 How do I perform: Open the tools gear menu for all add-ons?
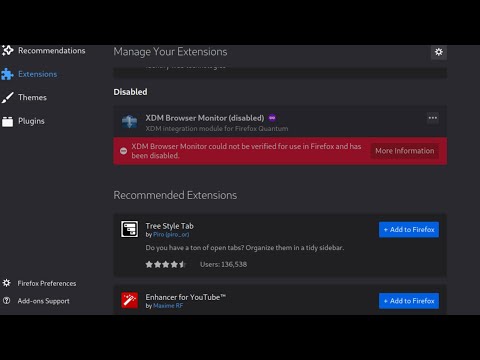439,52
